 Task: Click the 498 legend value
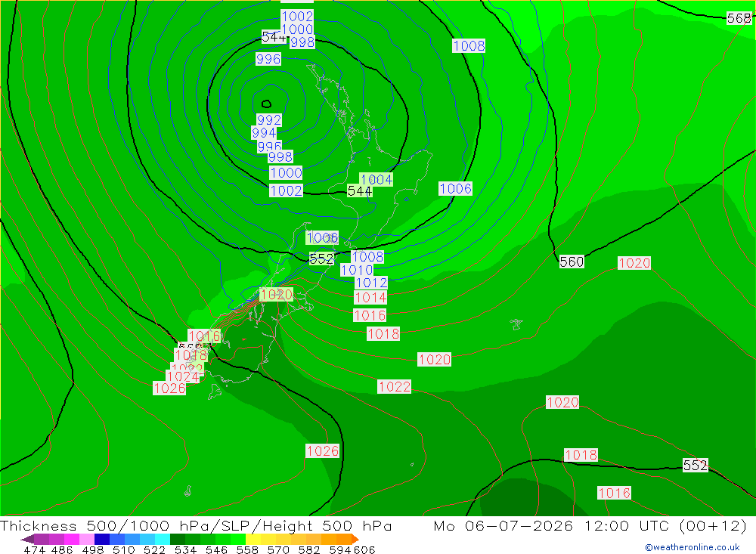pyautogui.click(x=93, y=550)
